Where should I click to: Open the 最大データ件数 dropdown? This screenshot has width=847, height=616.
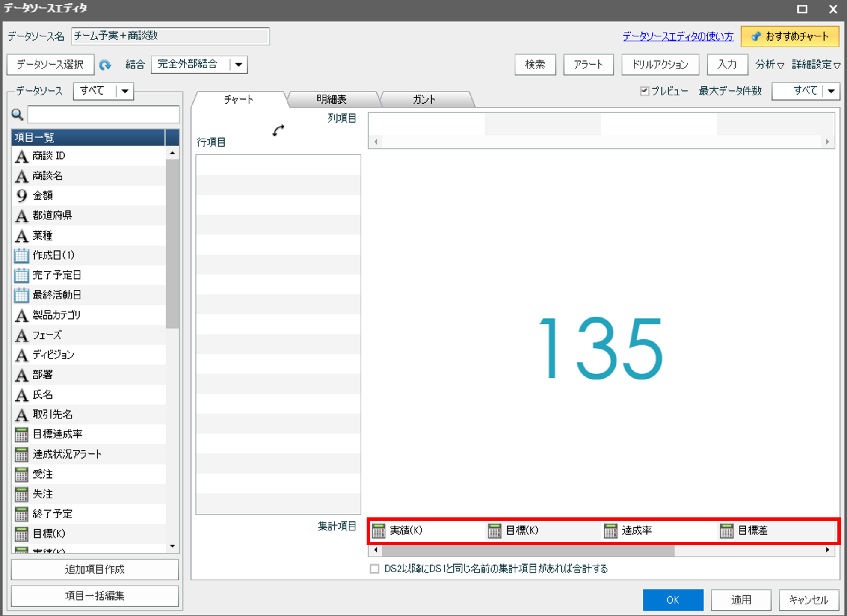pyautogui.click(x=806, y=91)
